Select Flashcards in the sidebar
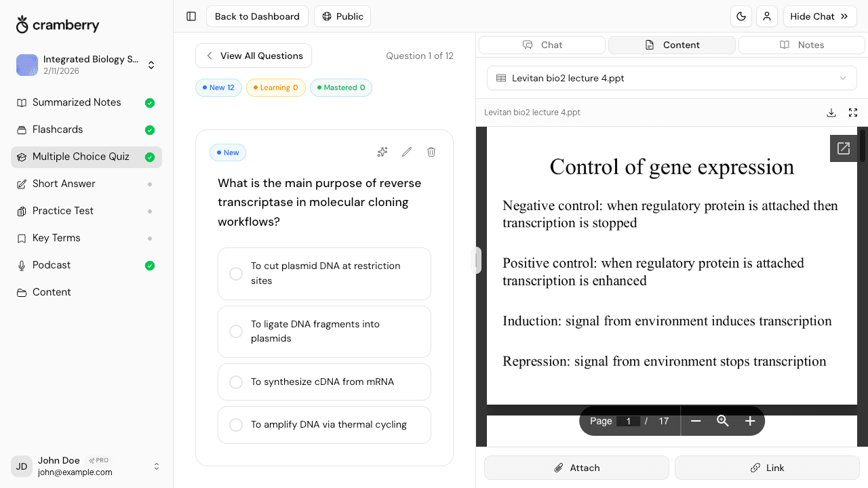 pos(58,129)
